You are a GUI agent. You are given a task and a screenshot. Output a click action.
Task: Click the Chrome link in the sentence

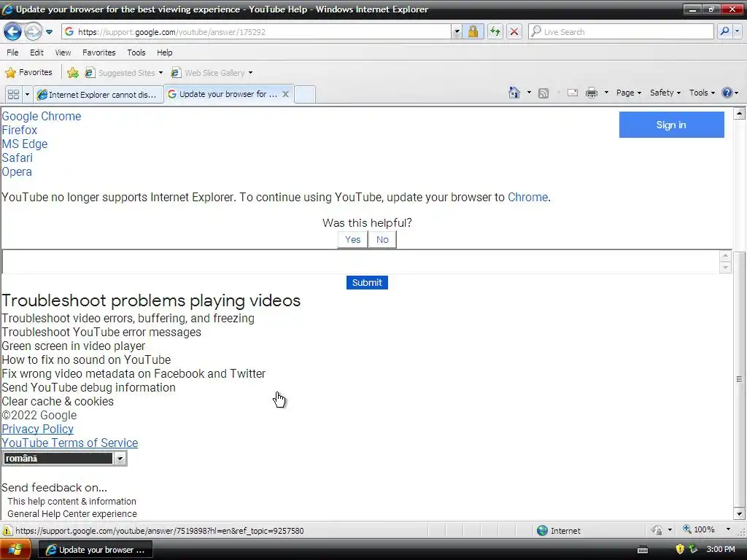point(527,197)
